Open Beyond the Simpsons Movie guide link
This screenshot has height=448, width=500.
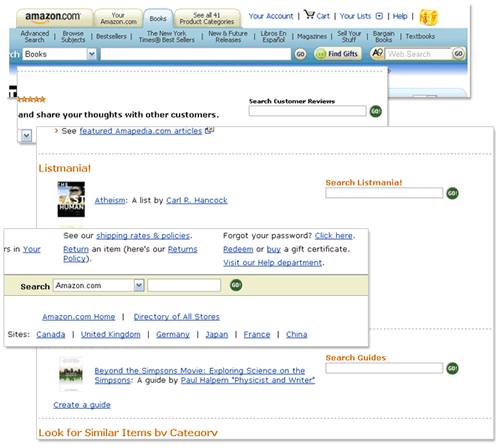tap(199, 375)
